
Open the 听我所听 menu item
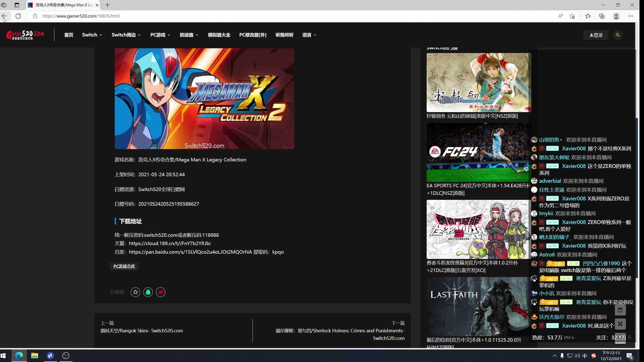[x=285, y=35]
